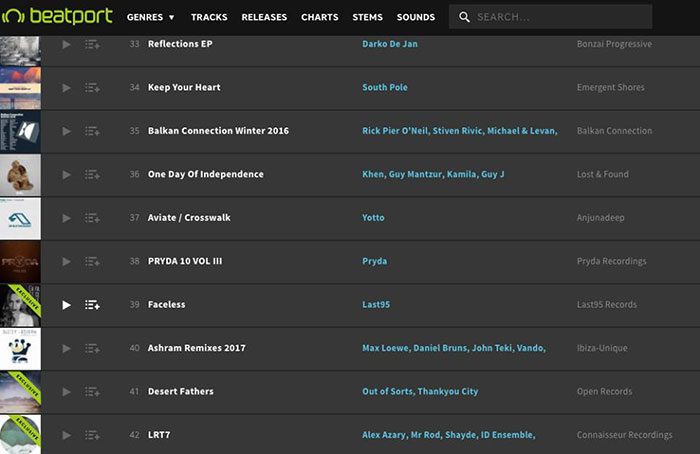The height and width of the screenshot is (454, 700).
Task: Open the Ashram Remixes 2017 artwork thumbnail
Action: [x=20, y=348]
